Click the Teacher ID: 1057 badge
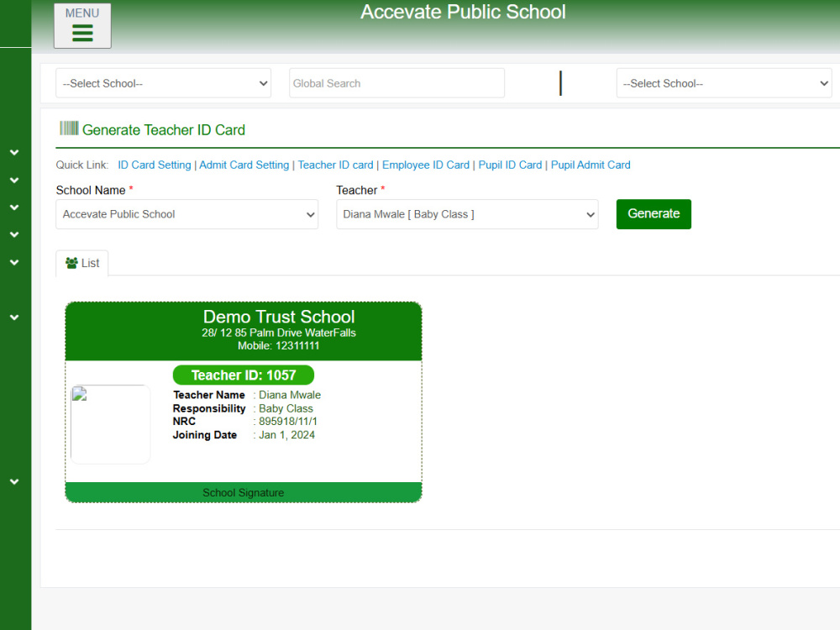840x630 pixels. (244, 375)
